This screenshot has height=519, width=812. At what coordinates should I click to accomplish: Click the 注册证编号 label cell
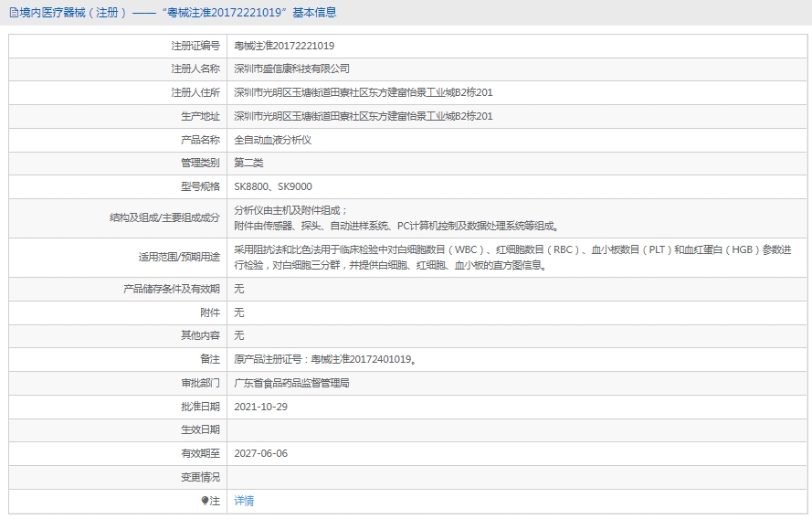[x=195, y=46]
